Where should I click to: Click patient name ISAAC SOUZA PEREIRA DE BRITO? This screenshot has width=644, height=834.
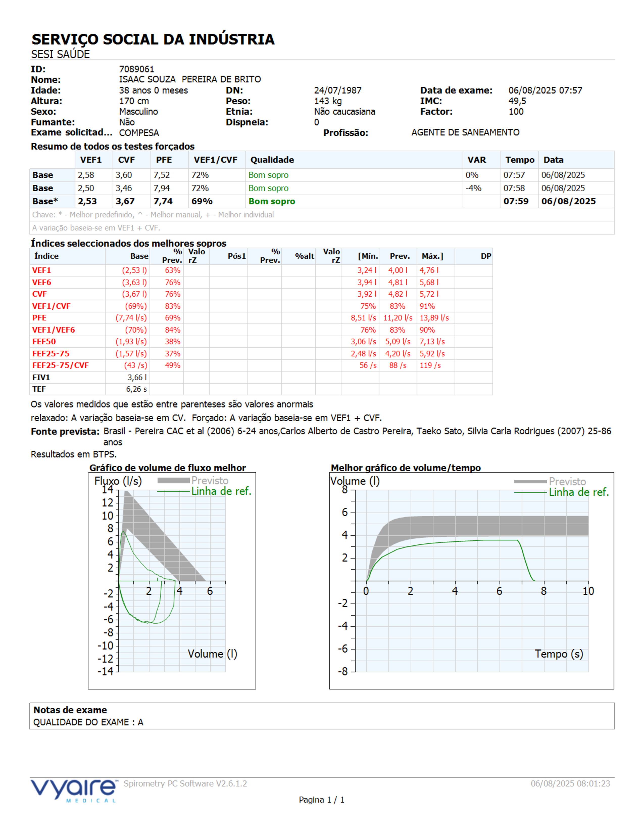pos(190,79)
